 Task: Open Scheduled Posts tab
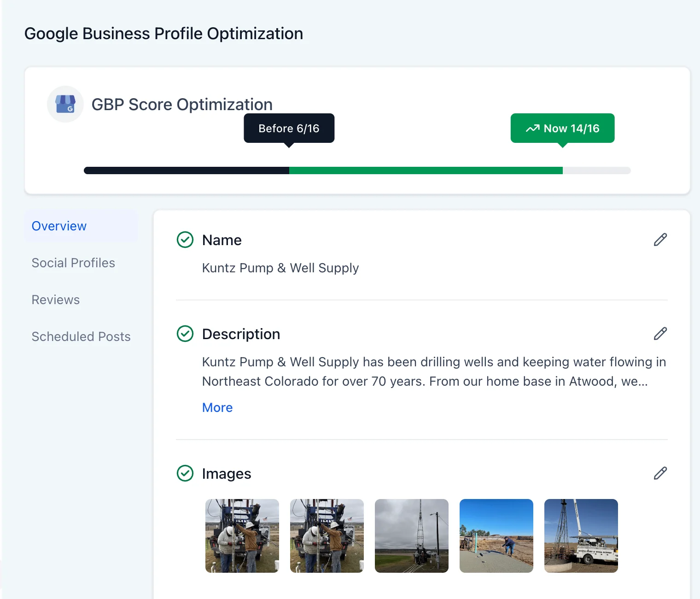(81, 336)
